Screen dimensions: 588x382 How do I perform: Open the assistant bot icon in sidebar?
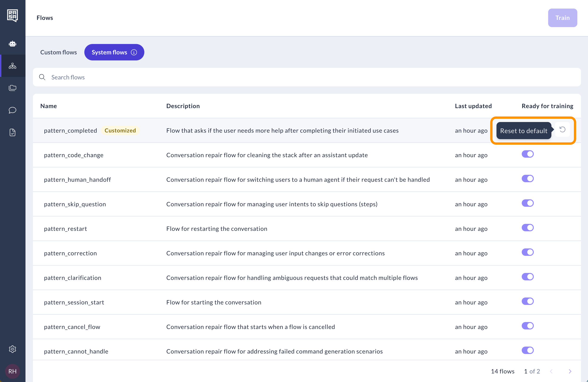[13, 44]
